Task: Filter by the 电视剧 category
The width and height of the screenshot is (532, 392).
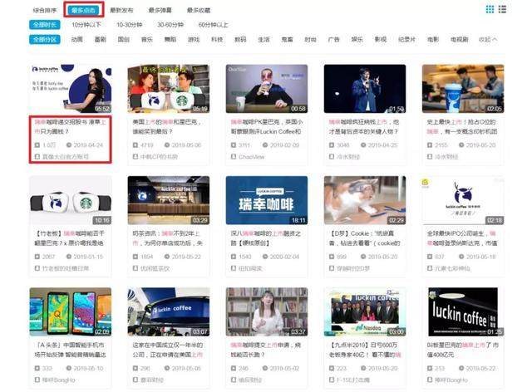Action: [460, 39]
